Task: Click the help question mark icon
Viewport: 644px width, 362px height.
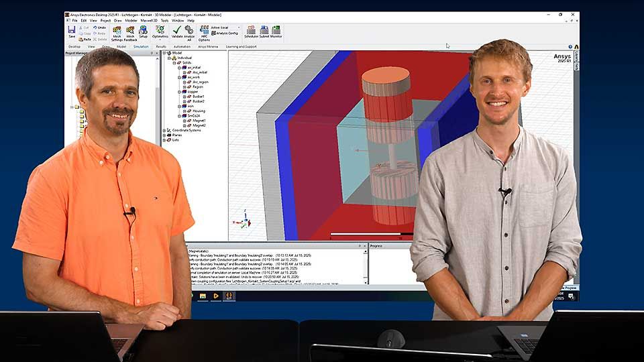Action: tap(570, 47)
